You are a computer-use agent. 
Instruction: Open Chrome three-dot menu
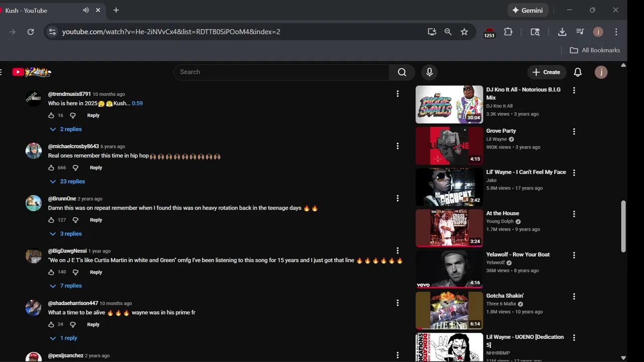[x=616, y=32]
